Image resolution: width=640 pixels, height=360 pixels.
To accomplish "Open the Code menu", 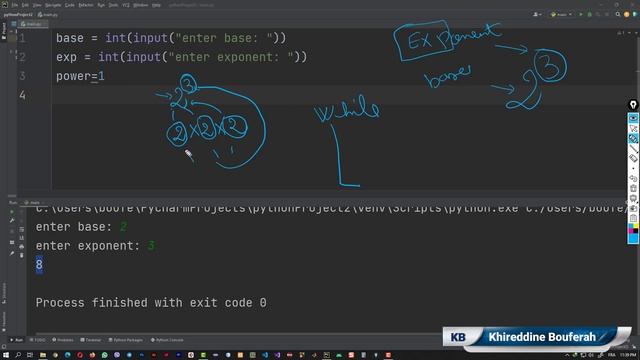I will [x=70, y=5].
